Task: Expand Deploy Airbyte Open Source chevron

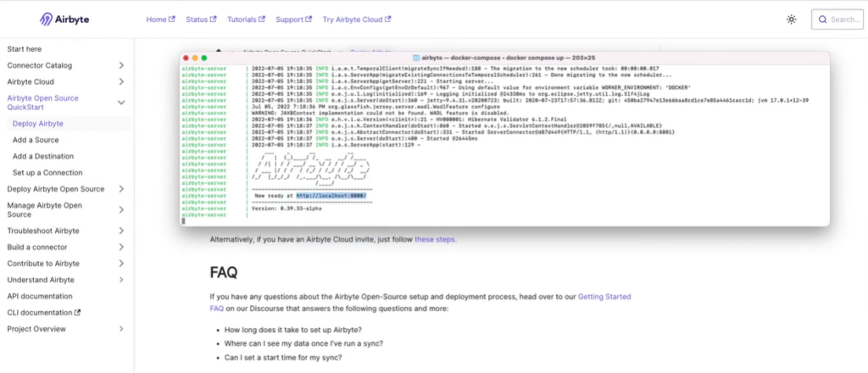Action: pos(121,189)
